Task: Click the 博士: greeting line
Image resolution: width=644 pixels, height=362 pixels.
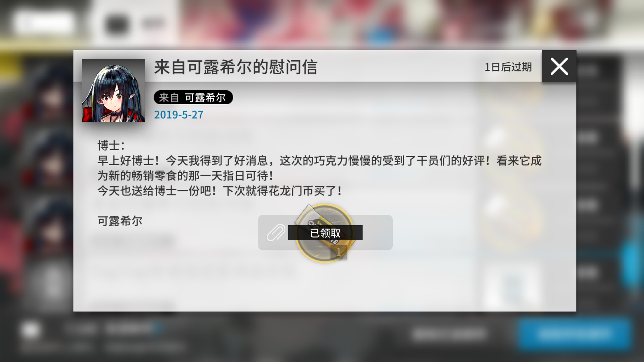Action: pos(111,145)
